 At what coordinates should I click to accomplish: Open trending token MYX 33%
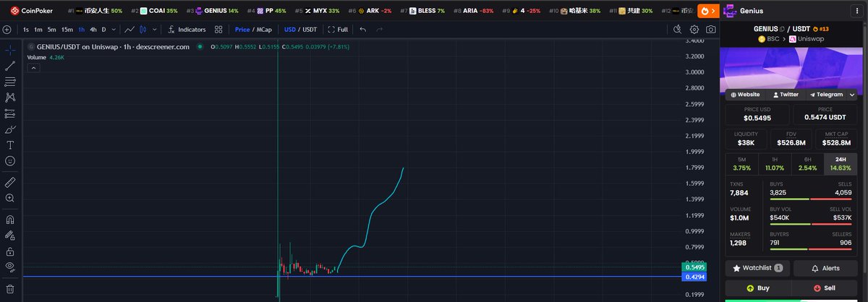316,11
